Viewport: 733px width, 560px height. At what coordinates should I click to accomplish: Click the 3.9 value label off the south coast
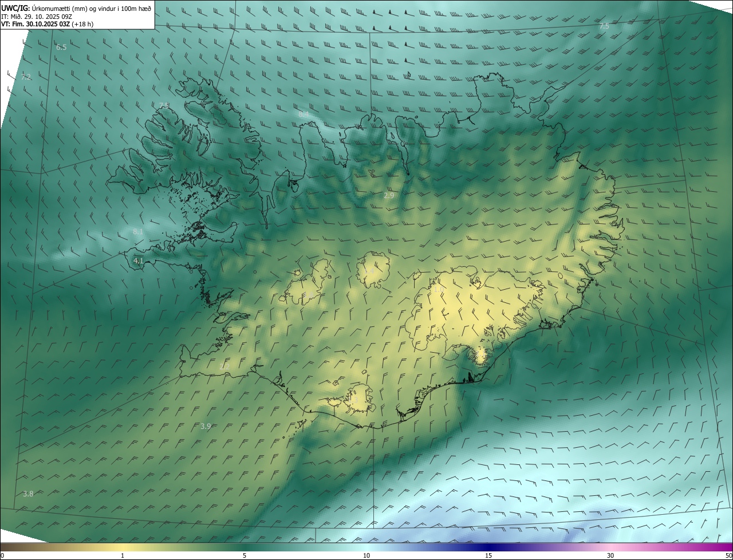tap(206, 426)
